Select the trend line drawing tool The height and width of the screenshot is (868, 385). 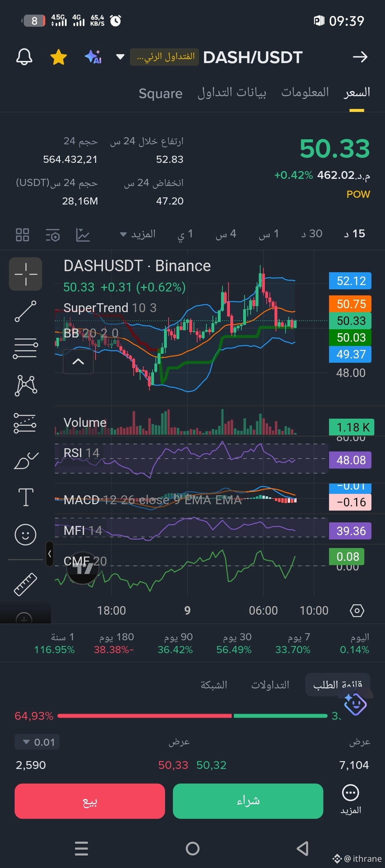(x=25, y=311)
